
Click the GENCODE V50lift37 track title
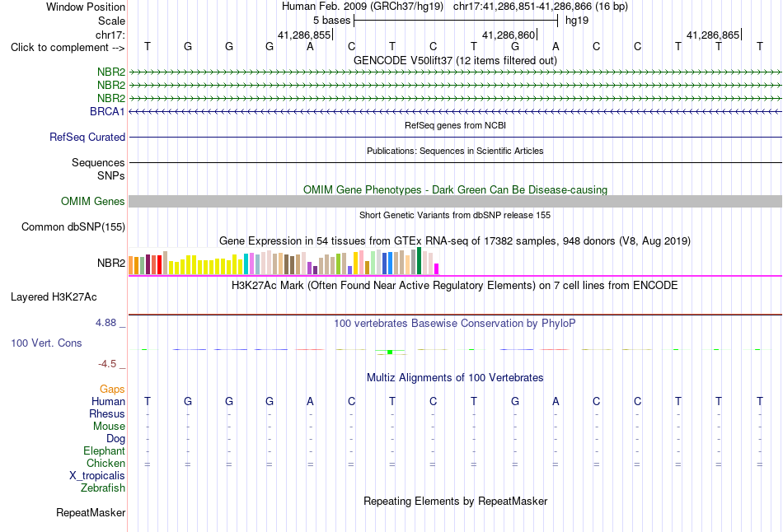point(455,60)
